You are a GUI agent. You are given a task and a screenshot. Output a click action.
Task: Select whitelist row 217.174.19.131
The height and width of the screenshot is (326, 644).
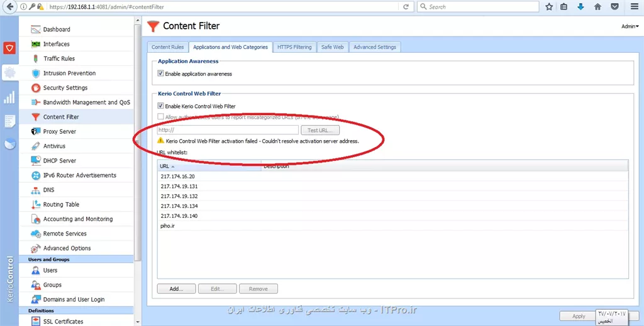pyautogui.click(x=392, y=186)
